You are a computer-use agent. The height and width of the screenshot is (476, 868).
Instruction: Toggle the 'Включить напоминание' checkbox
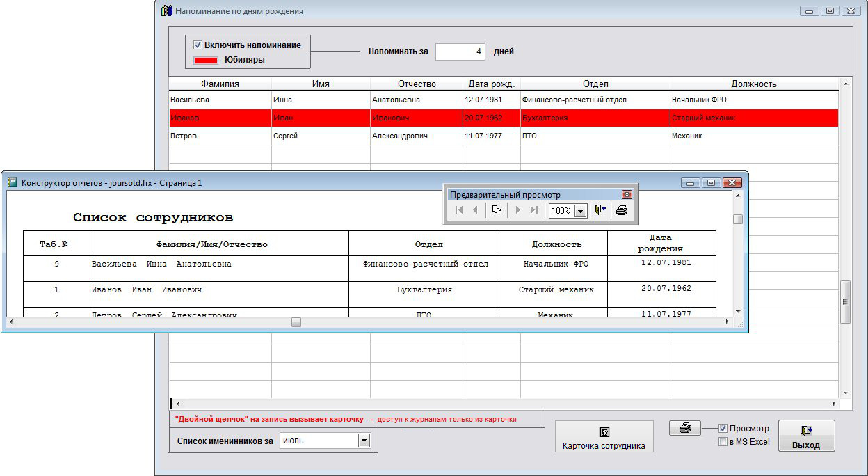point(198,45)
